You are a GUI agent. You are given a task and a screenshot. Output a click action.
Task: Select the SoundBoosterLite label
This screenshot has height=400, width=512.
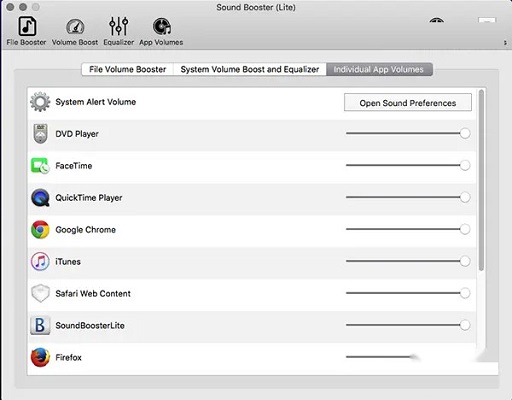click(90, 326)
